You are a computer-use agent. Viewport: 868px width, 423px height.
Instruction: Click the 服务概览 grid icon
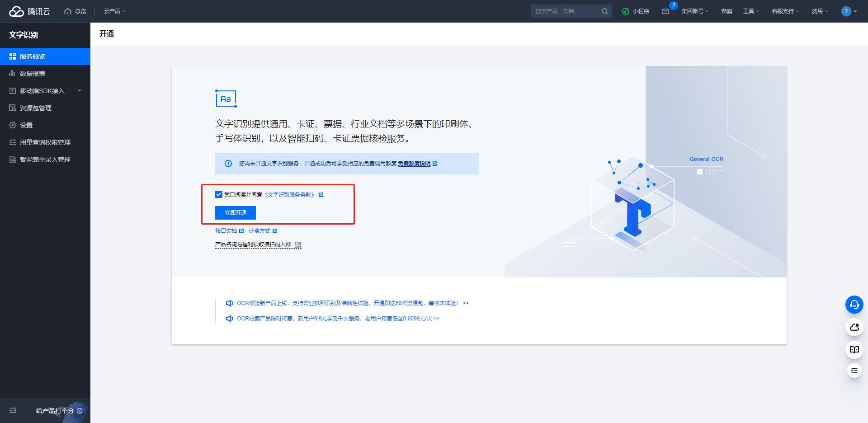pyautogui.click(x=13, y=56)
